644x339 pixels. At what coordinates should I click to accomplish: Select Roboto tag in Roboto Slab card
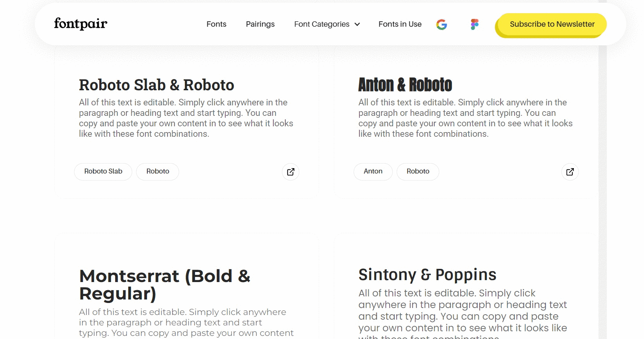[158, 172]
